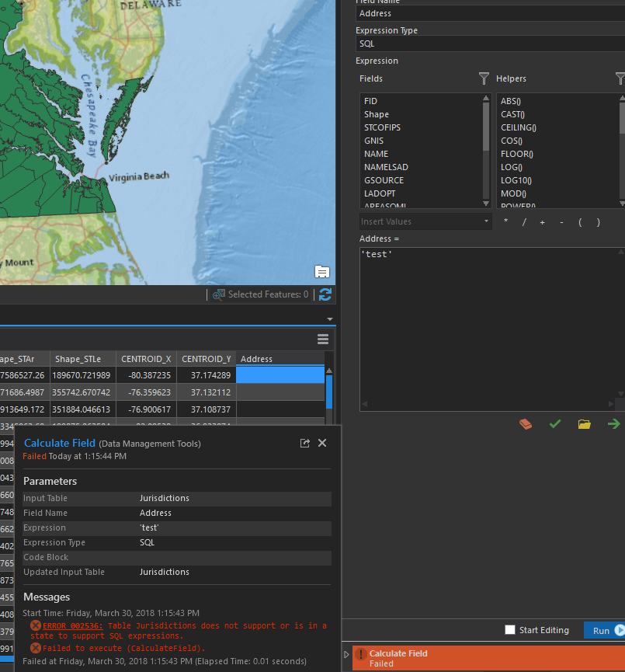Open the table view options dropdown arrow
The height and width of the screenshot is (672, 625).
[x=329, y=319]
